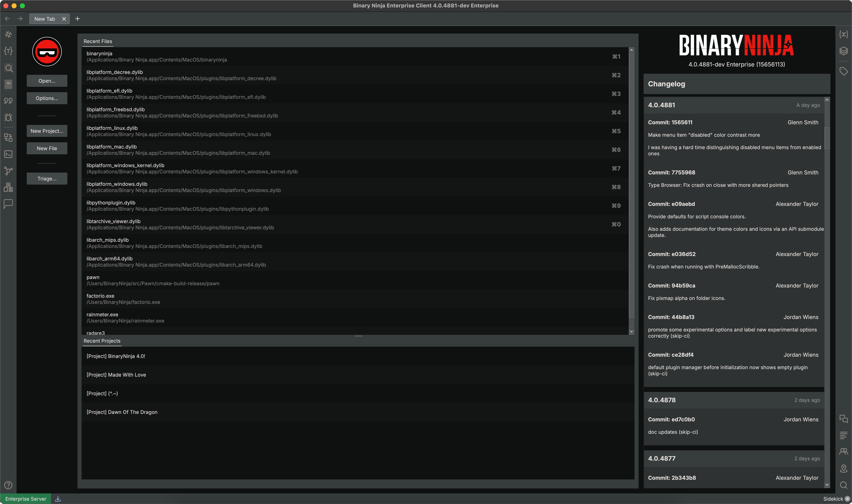852x504 pixels.
Task: Open recent file libplatform_mac.dylib
Action: pos(355,150)
